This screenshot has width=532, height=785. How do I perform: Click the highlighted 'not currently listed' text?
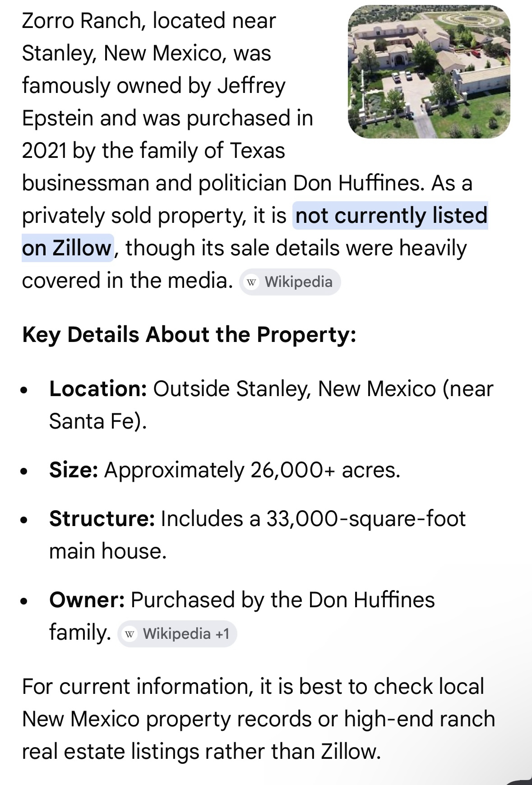pyautogui.click(x=391, y=216)
